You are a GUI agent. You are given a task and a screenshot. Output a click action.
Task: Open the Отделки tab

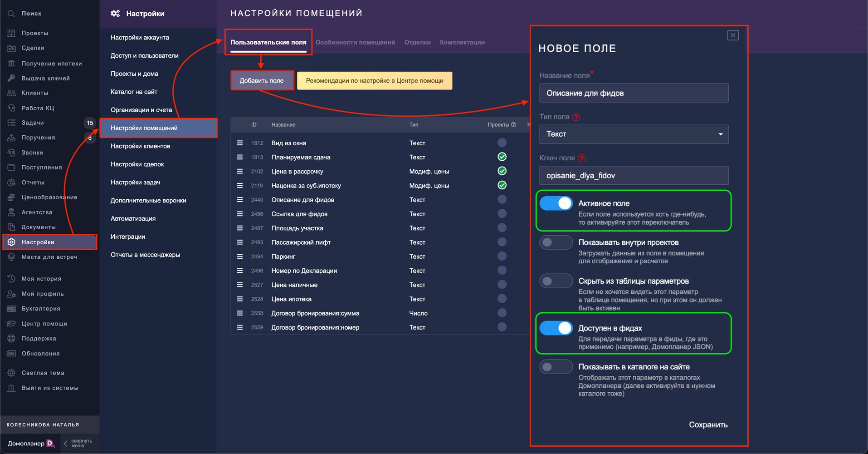[417, 42]
